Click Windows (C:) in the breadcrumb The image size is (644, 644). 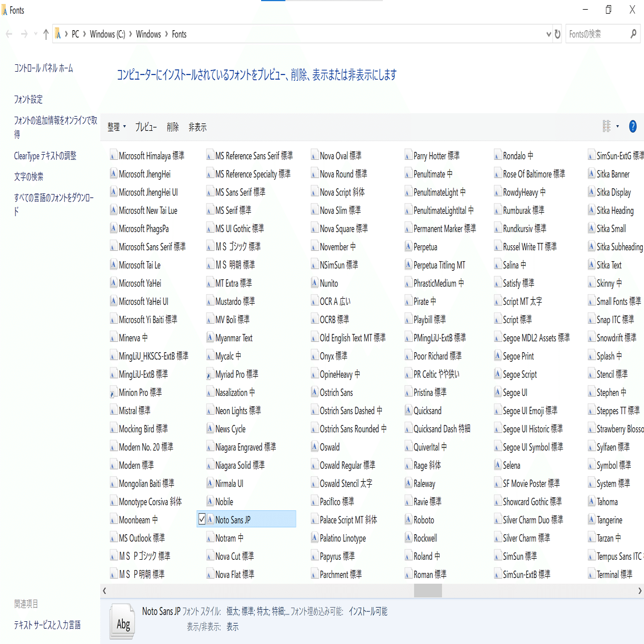pyautogui.click(x=108, y=34)
